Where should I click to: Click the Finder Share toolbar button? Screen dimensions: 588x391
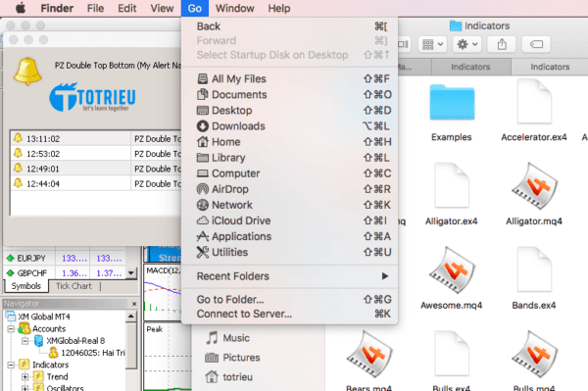(x=502, y=44)
